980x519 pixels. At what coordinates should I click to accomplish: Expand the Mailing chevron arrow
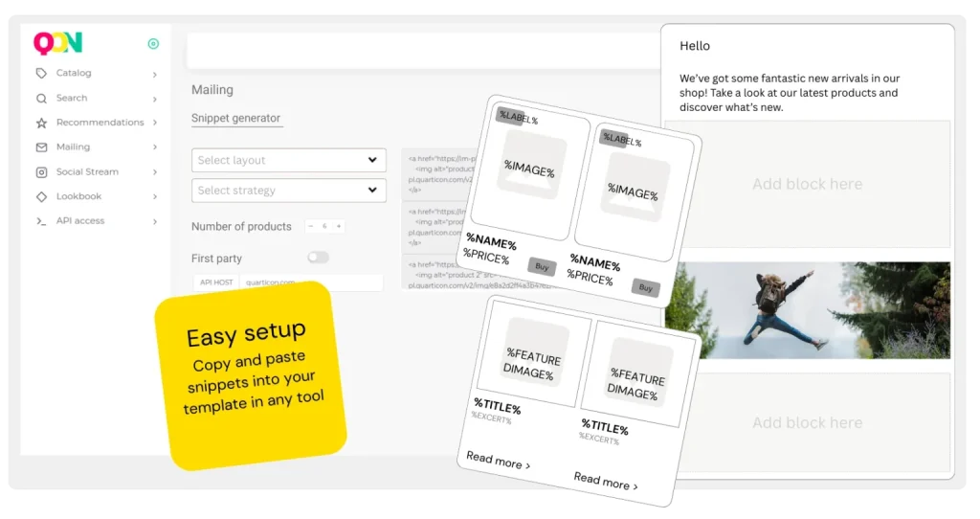click(x=154, y=147)
